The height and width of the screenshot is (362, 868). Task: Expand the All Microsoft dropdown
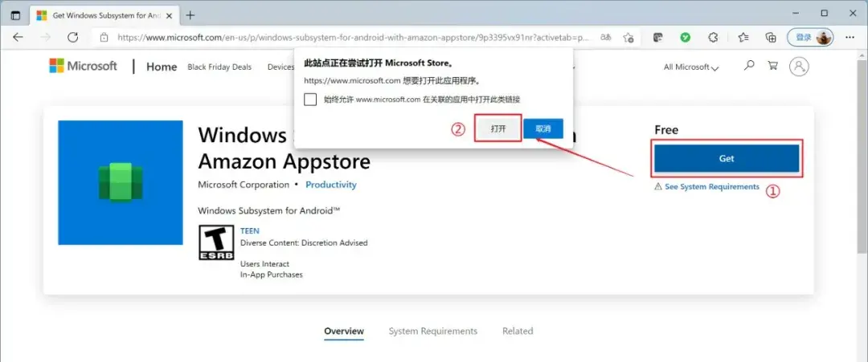pyautogui.click(x=691, y=67)
